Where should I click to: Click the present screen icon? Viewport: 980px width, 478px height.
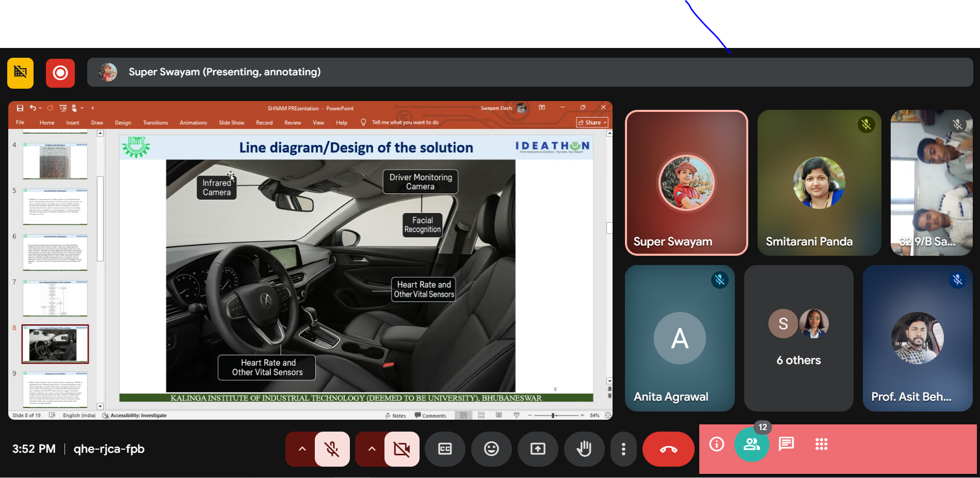click(x=537, y=449)
